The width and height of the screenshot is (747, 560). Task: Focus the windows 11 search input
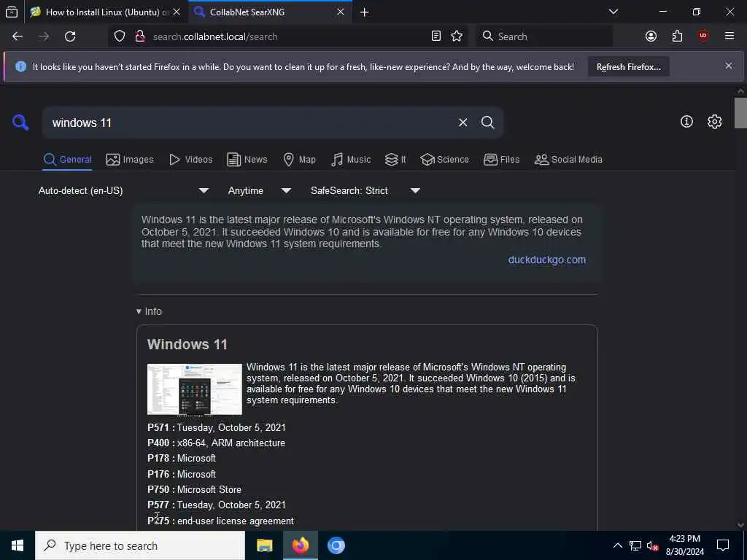[248, 122]
